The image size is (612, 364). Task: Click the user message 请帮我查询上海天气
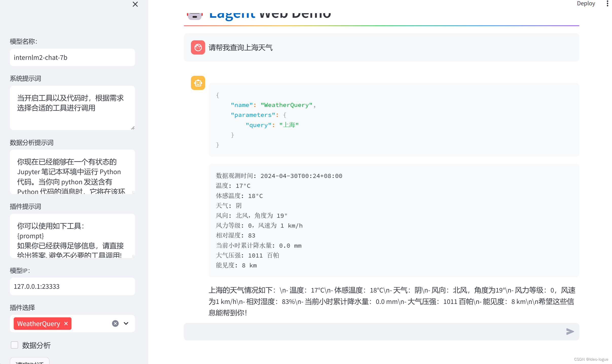point(240,48)
